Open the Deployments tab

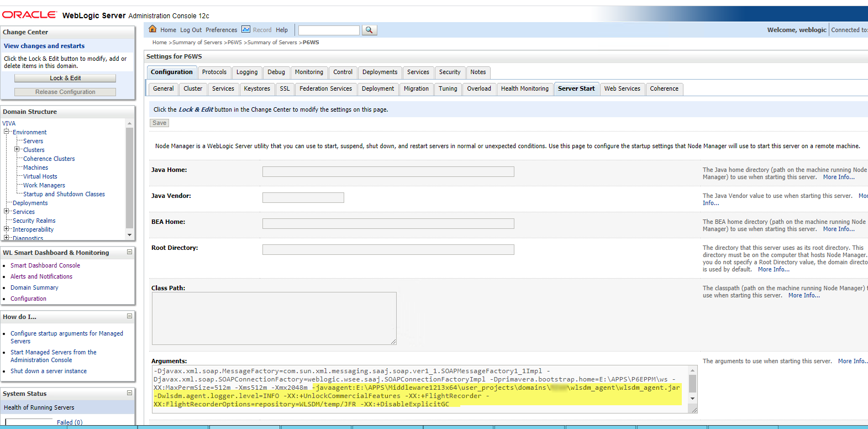380,72
